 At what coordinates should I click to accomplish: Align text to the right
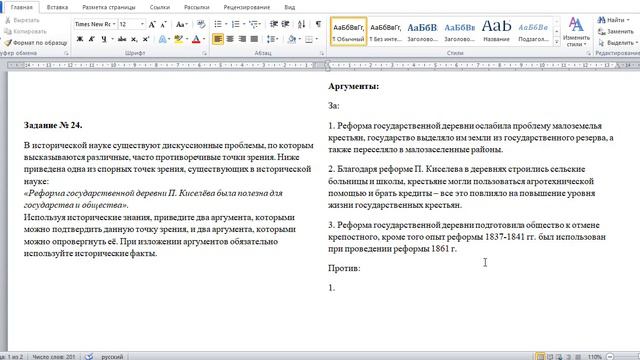[242, 39]
